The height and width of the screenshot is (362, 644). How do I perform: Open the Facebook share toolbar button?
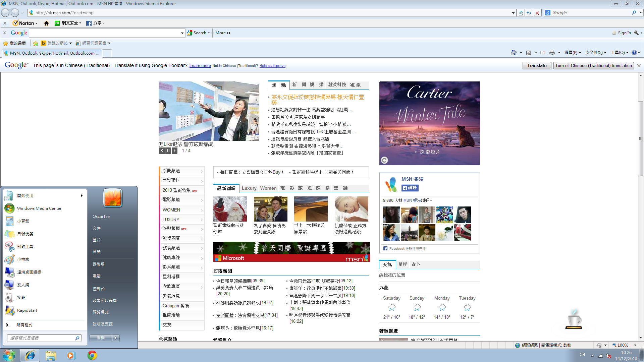[96, 23]
